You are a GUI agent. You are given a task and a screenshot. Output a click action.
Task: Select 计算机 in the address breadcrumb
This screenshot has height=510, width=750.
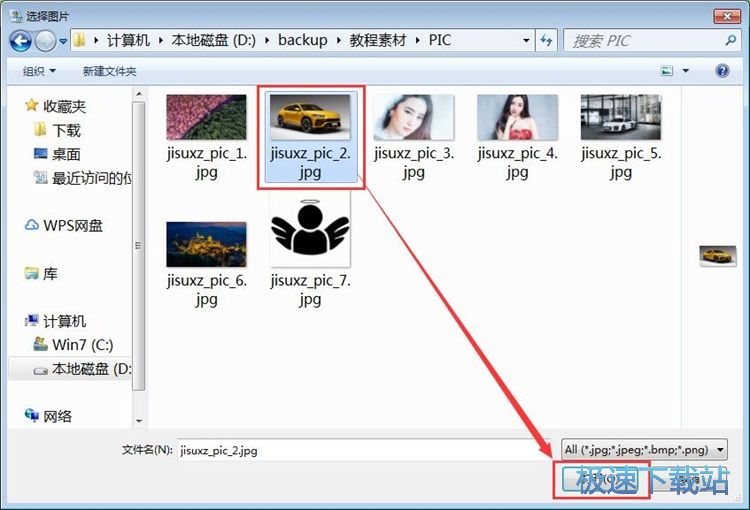pos(128,40)
